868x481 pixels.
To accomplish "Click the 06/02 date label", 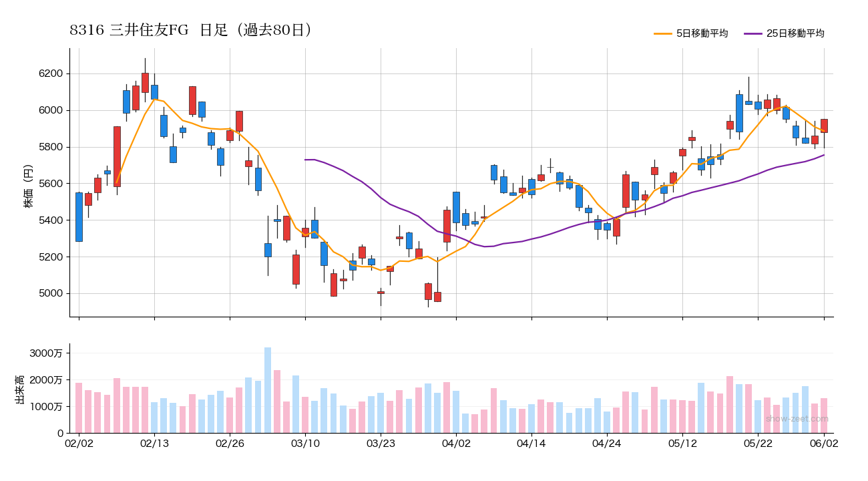I will 824,443.
